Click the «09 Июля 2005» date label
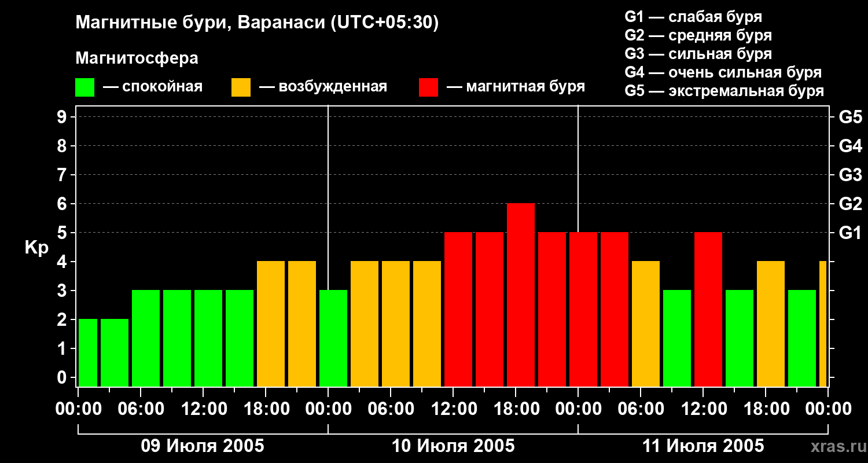The image size is (868, 463). point(203,446)
